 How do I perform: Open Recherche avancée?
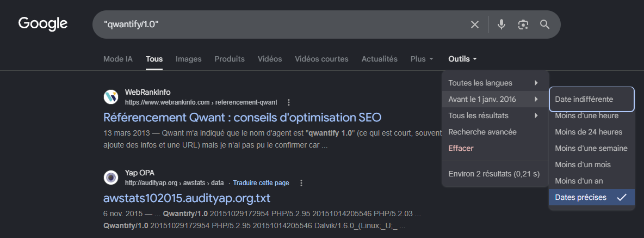[496, 132]
